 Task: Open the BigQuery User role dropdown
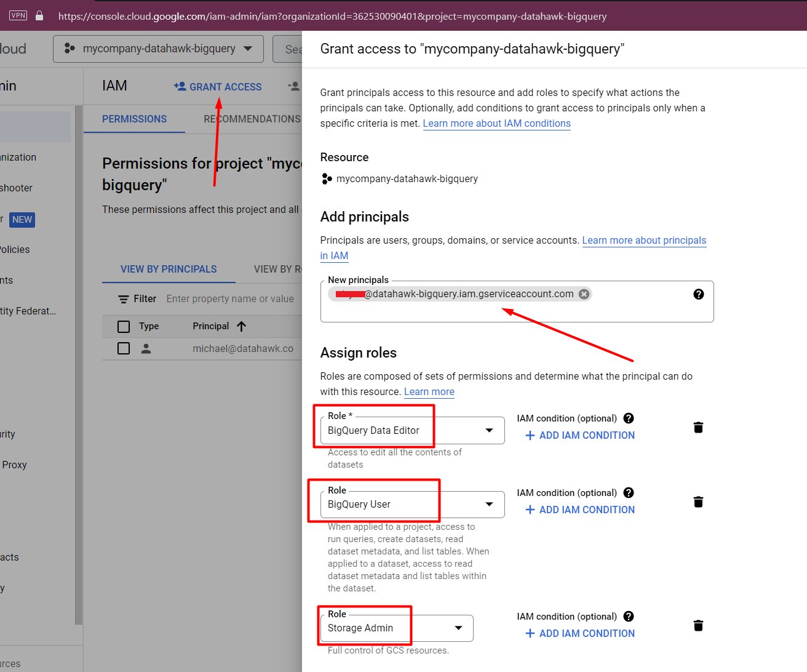point(412,505)
